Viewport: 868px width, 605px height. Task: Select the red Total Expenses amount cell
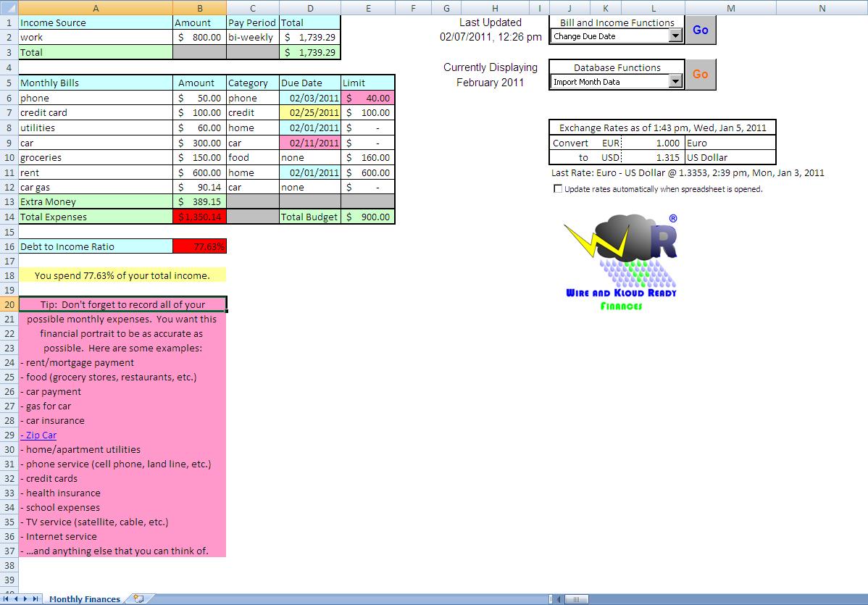coord(199,217)
